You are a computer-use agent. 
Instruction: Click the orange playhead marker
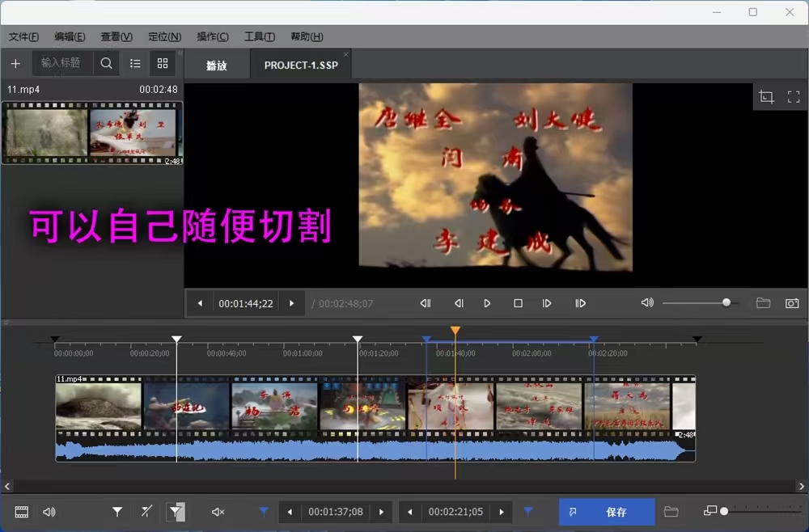(455, 331)
